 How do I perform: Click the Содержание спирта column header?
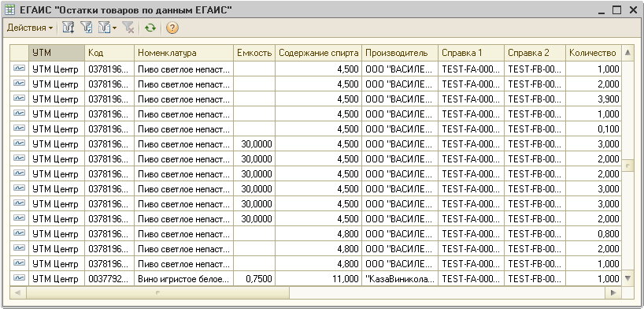pos(318,53)
